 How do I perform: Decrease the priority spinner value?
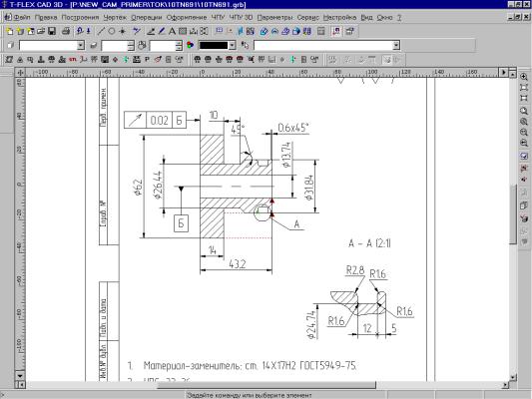179,48
